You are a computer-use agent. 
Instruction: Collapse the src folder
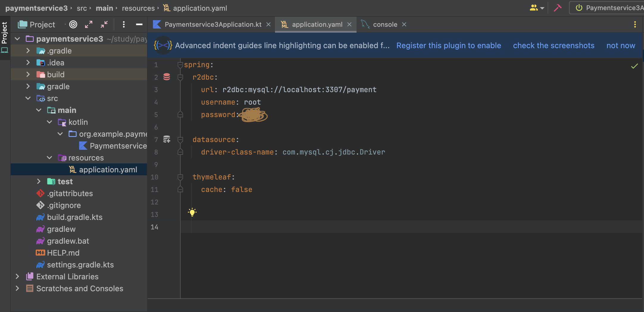[28, 98]
